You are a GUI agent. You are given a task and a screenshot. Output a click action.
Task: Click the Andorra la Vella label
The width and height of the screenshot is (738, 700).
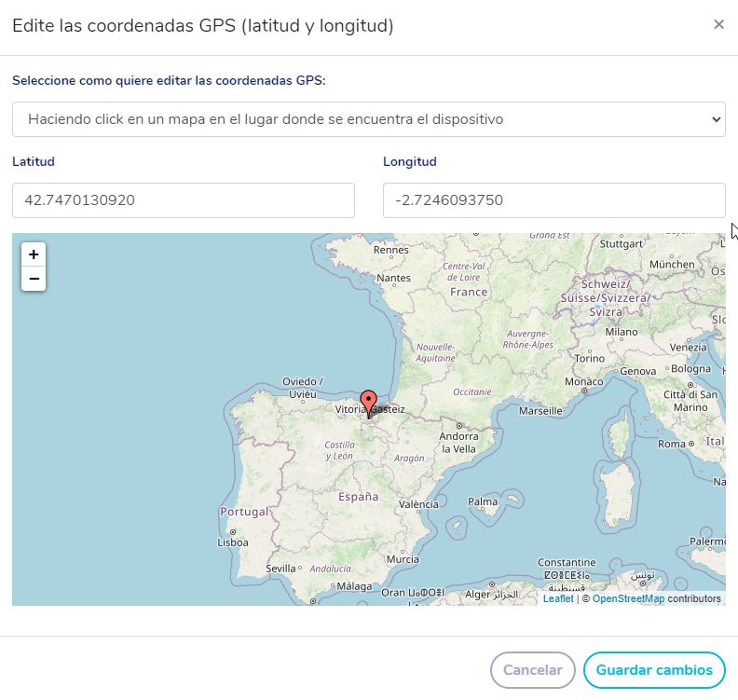point(458,443)
